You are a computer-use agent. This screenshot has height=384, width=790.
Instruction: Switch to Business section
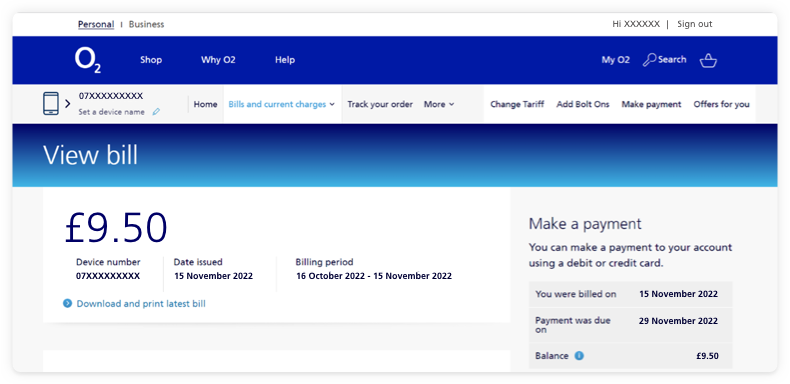pyautogui.click(x=146, y=24)
